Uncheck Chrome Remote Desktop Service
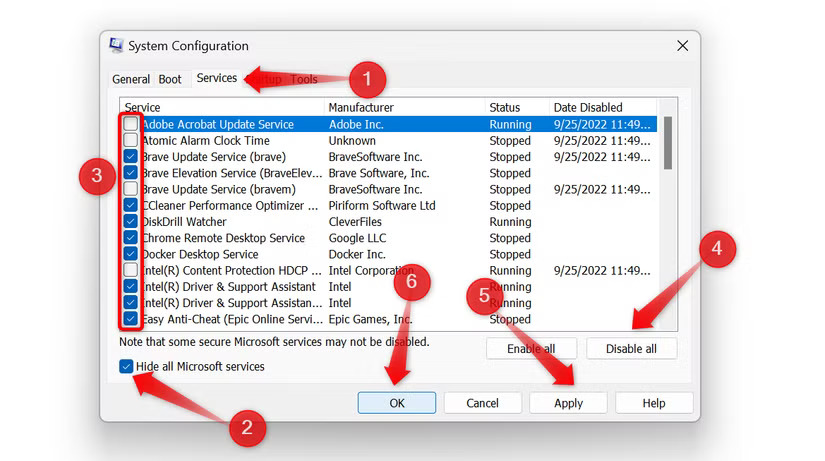The height and width of the screenshot is (461, 825). 131,238
